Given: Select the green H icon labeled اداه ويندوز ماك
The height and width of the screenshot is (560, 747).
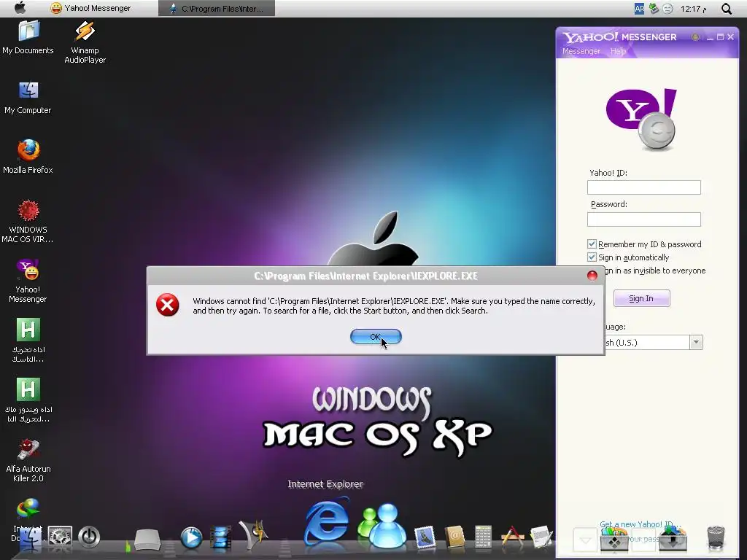Looking at the screenshot, I should [28, 400].
